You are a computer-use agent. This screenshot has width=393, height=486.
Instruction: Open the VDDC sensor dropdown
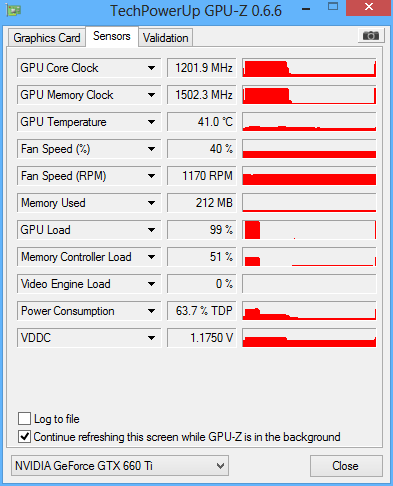point(151,338)
